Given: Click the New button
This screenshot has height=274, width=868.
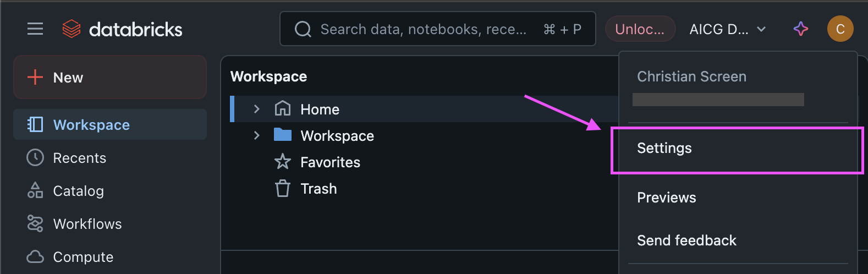Looking at the screenshot, I should (110, 78).
